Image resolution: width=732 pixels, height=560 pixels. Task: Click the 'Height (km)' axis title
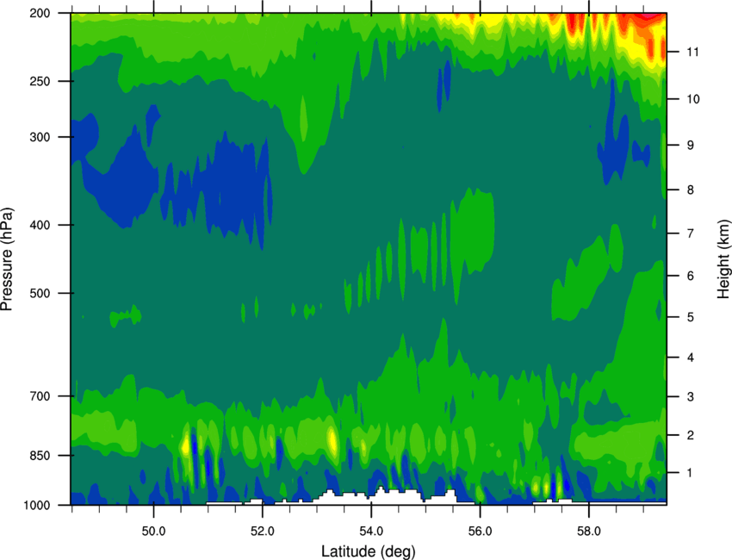(x=723, y=259)
